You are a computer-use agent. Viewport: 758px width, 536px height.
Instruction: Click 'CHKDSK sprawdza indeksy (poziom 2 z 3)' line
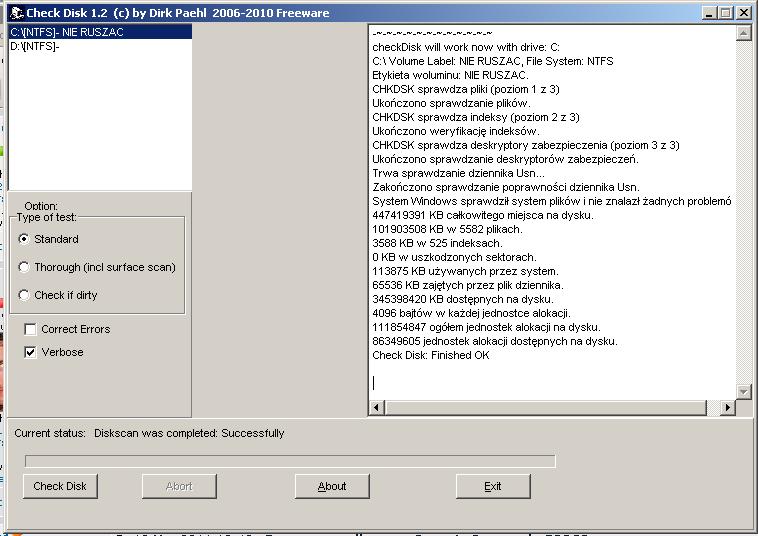pyautogui.click(x=476, y=117)
